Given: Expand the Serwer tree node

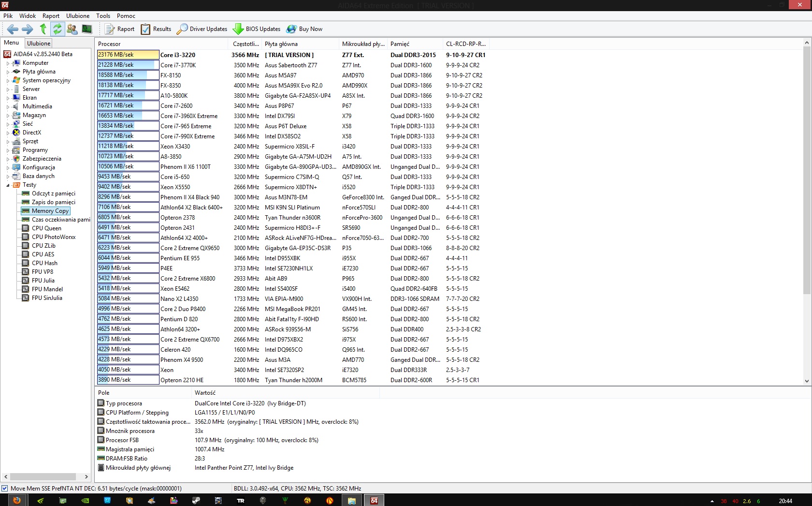Looking at the screenshot, I should click(x=8, y=89).
